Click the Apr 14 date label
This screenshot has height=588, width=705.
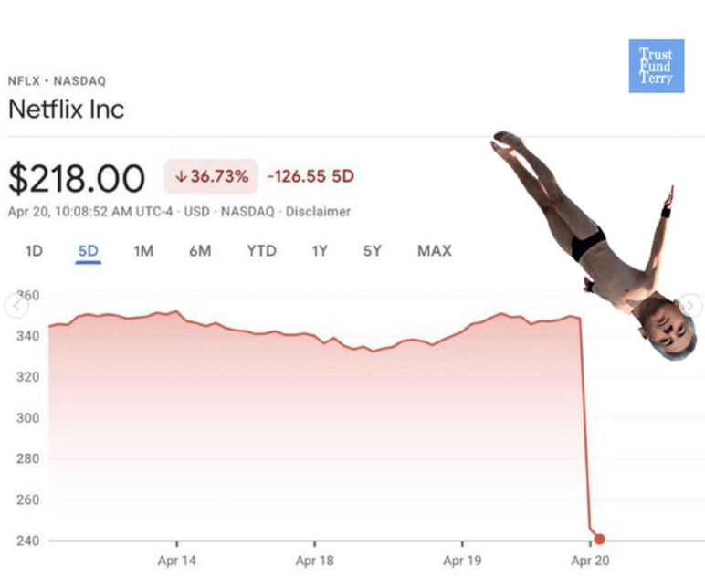coord(176,561)
